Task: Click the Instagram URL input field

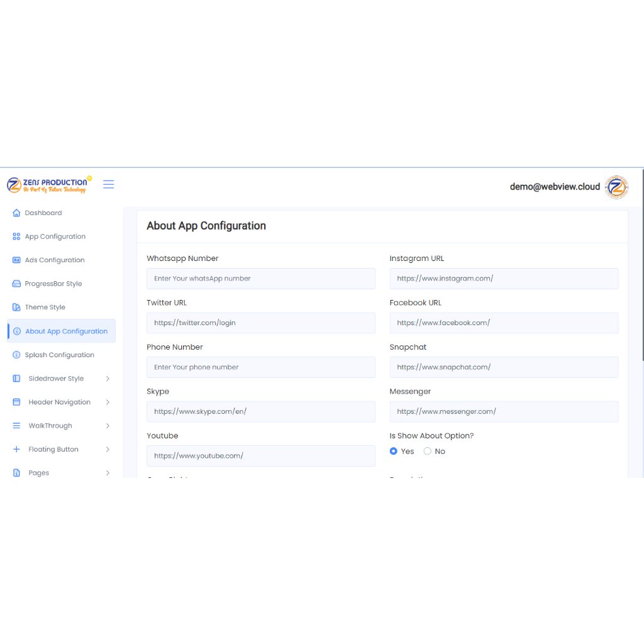Action: (x=503, y=279)
